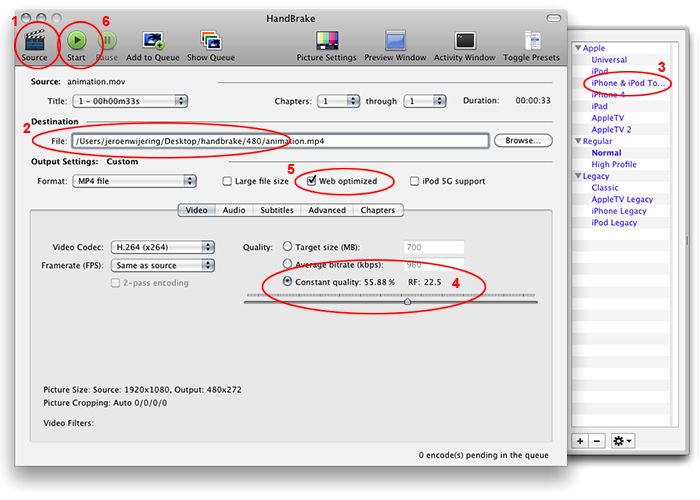Select the Classic preset
700x500 pixels.
tap(605, 188)
